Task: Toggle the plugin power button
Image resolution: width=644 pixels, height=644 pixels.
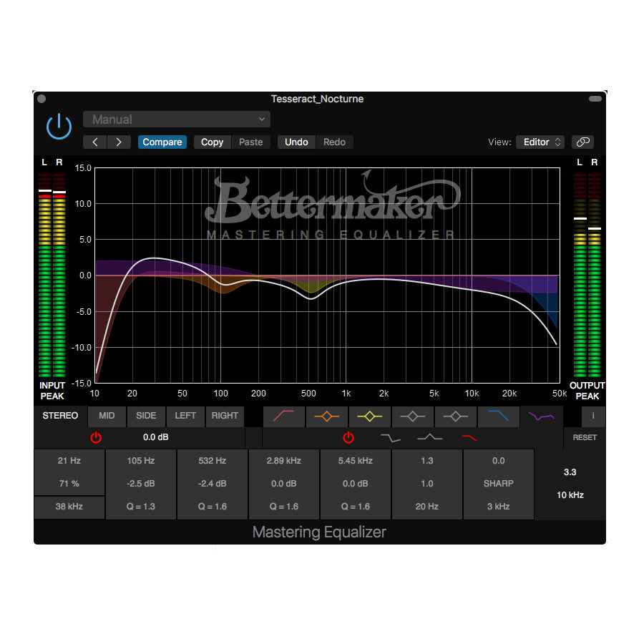Action: [59, 126]
